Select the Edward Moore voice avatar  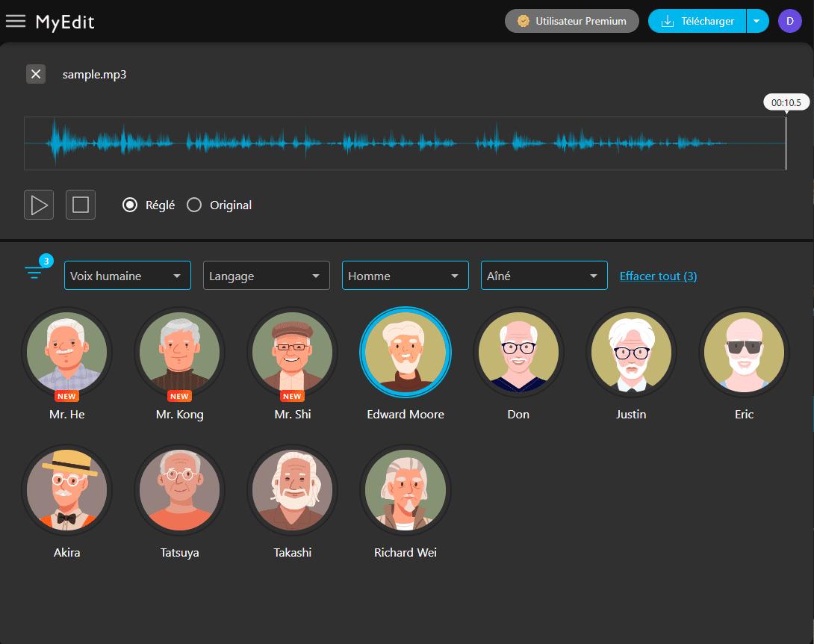406,353
